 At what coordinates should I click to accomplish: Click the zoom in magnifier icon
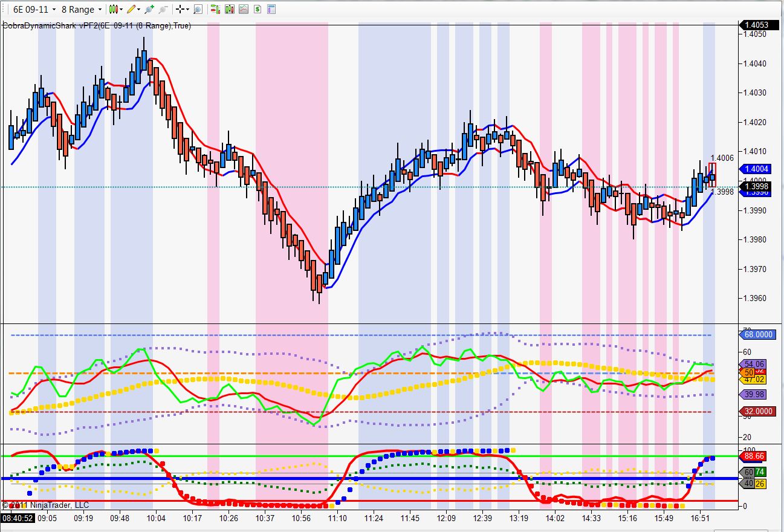[150, 10]
